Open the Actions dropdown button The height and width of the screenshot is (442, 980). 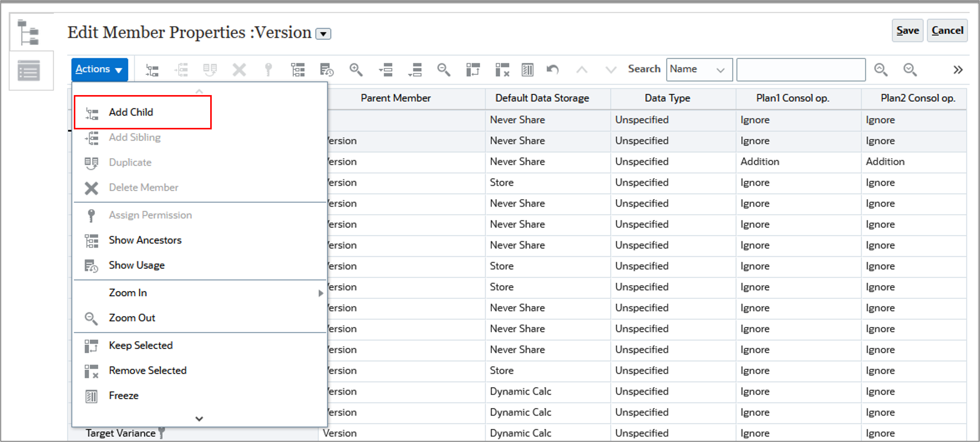[x=99, y=69]
